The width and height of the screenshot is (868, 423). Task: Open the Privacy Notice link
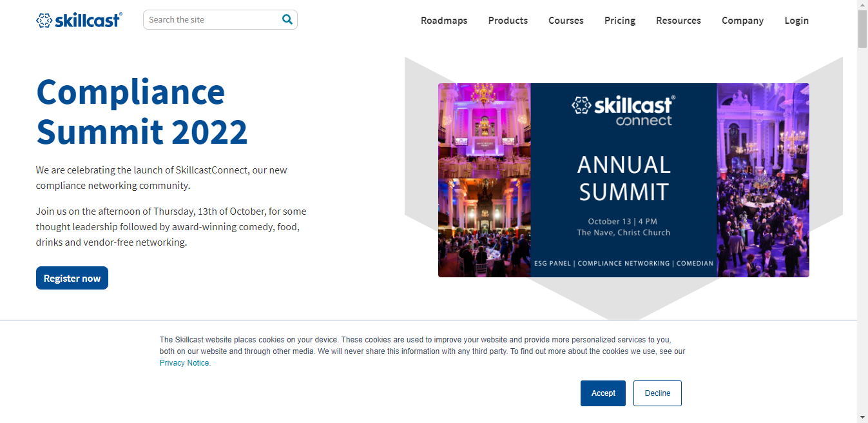pos(184,363)
